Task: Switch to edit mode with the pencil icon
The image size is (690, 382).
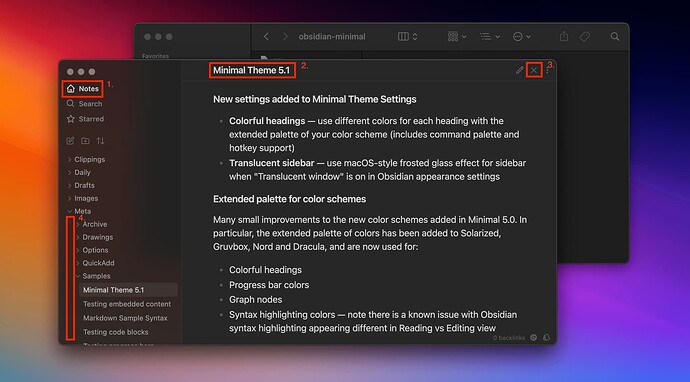Action: click(x=520, y=70)
